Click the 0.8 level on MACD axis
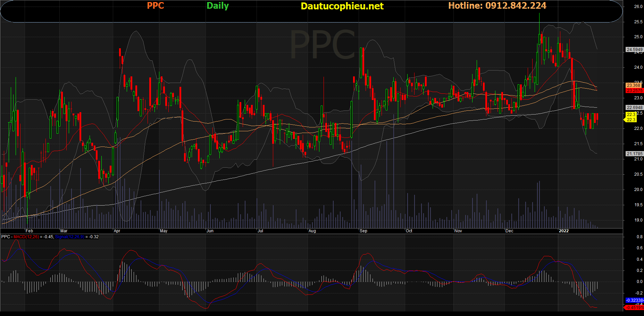The width and height of the screenshot is (644, 316). click(x=639, y=237)
